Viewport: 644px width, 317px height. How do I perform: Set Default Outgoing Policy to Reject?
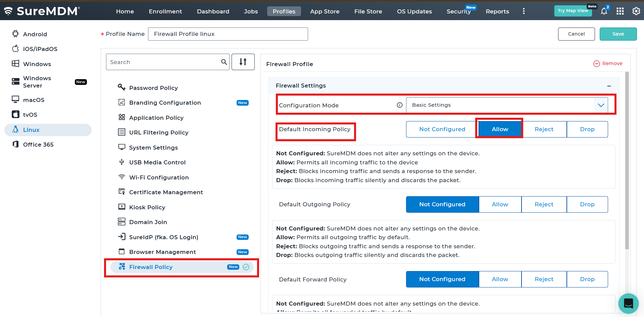point(544,204)
